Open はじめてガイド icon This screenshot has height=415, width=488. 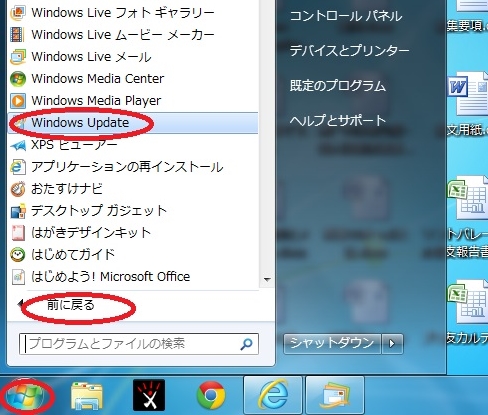[x=18, y=255]
